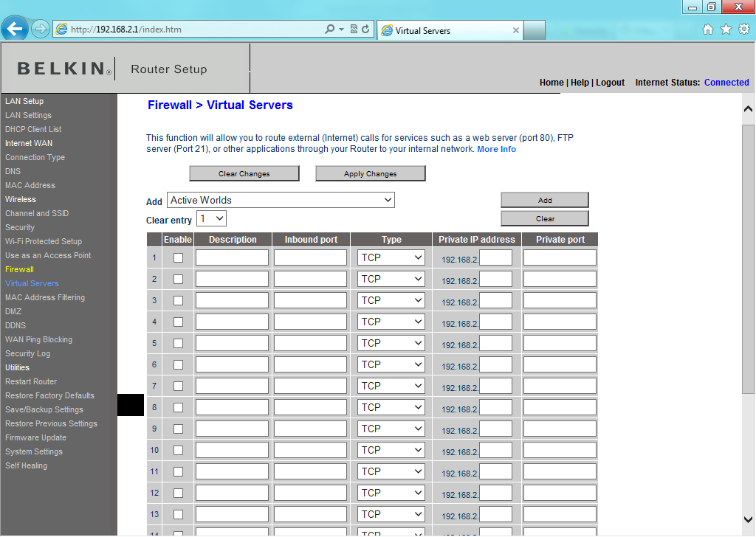
Task: Click Private IP address field for row 5
Action: [495, 344]
